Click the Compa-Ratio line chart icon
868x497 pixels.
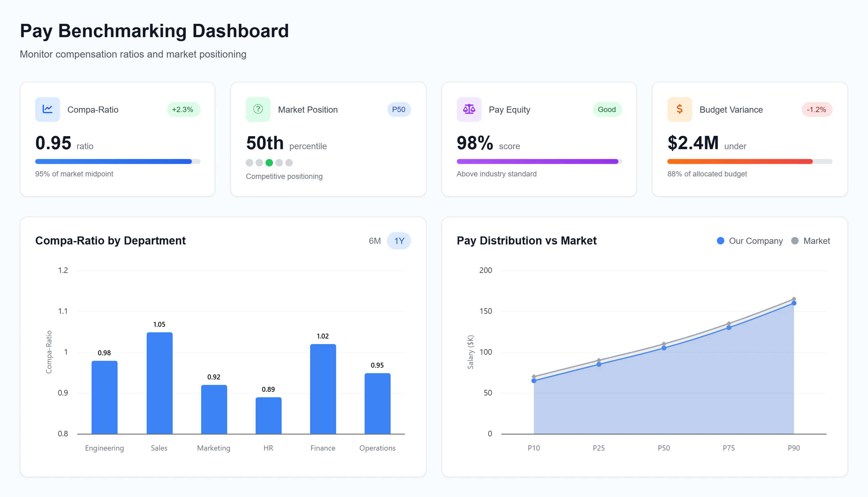pos(47,109)
